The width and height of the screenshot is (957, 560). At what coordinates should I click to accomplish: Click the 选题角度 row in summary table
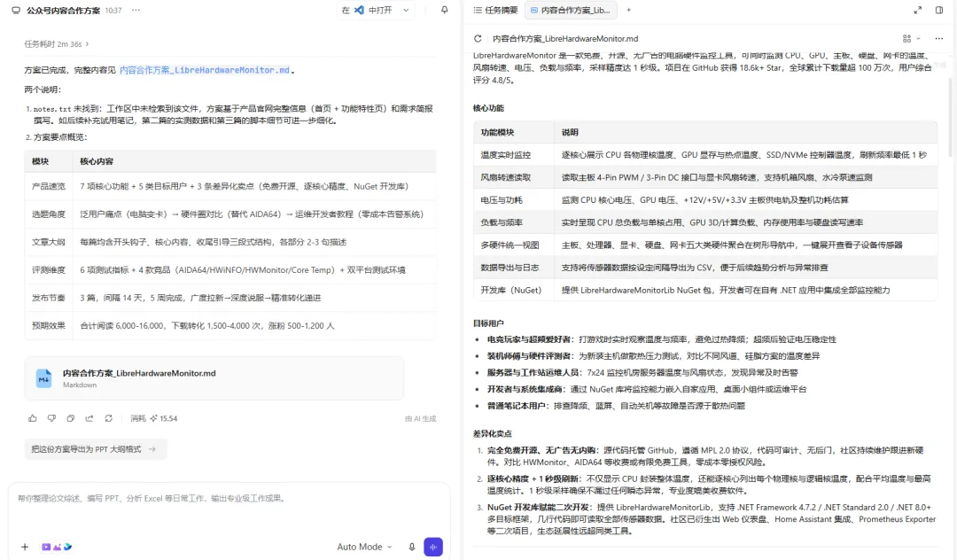230,214
